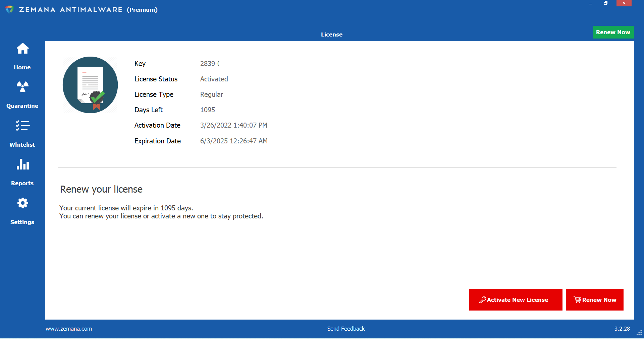Click the Zemana AntiMalware title text
This screenshot has height=339, width=644.
click(71, 9)
